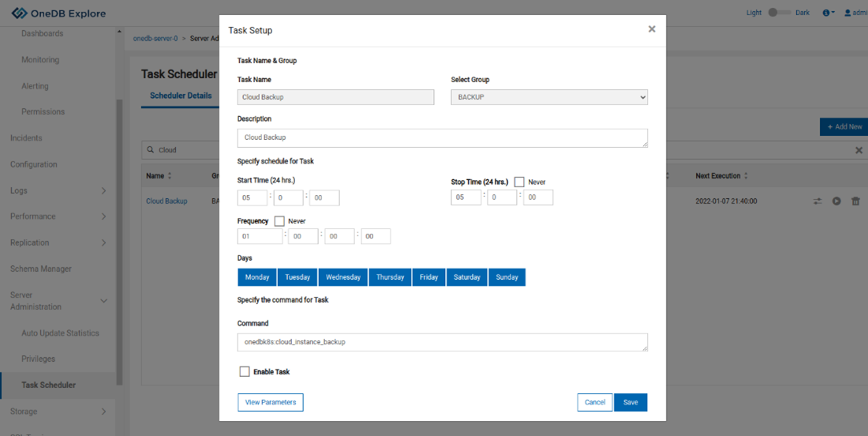Click the Command text field
This screenshot has width=868, height=436.
click(442, 342)
